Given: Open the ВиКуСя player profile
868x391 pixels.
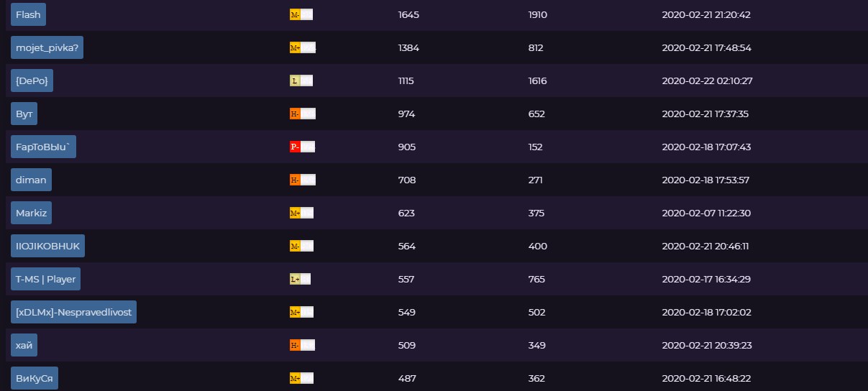Looking at the screenshot, I should pos(34,378).
